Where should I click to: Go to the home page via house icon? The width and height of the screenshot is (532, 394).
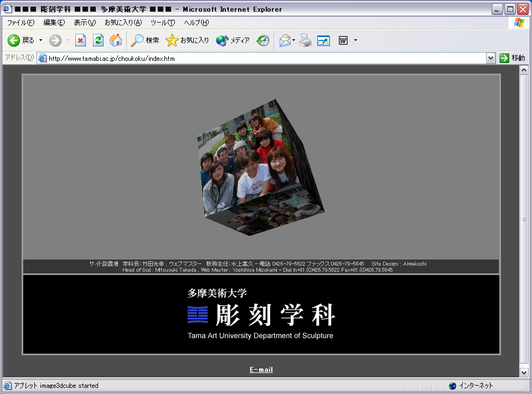(116, 40)
